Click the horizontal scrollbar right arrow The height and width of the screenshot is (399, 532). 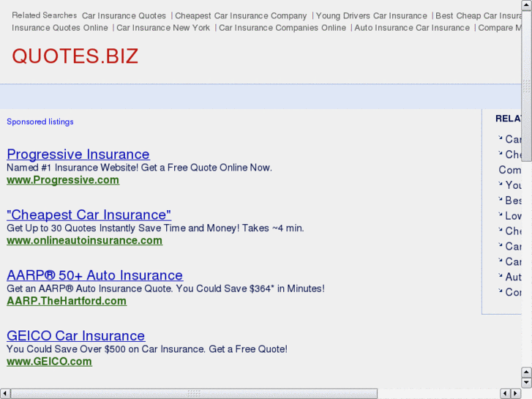516,394
